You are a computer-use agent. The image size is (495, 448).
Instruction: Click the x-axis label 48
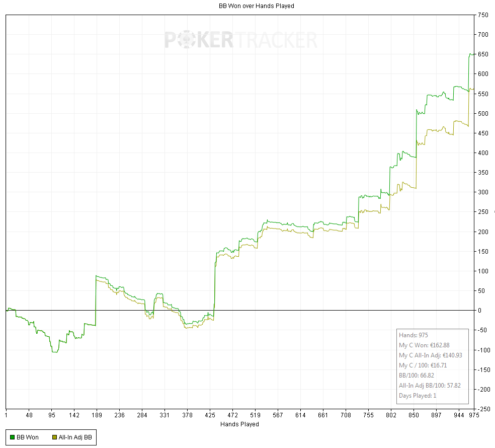[29, 415]
